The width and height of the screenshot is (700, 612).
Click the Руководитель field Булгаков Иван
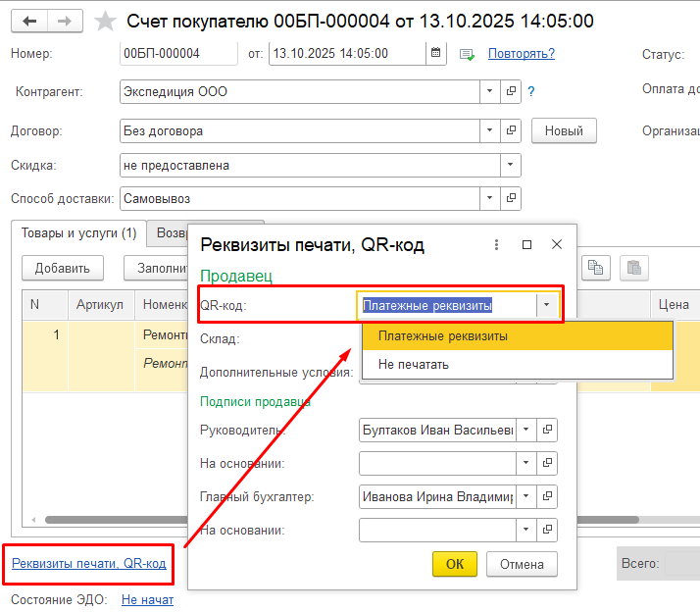pos(437,430)
